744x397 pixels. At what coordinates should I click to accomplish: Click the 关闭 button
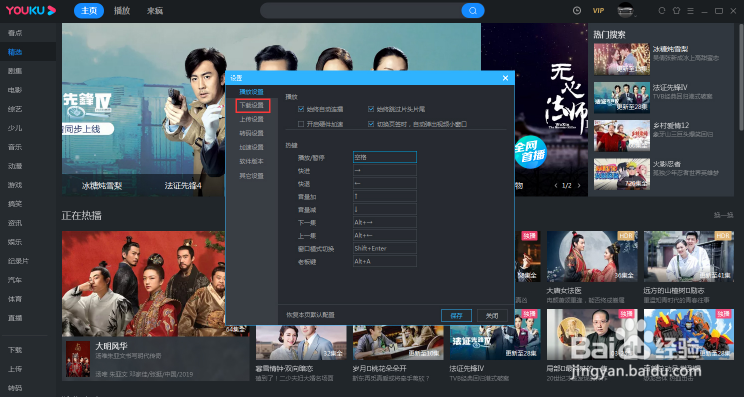492,315
